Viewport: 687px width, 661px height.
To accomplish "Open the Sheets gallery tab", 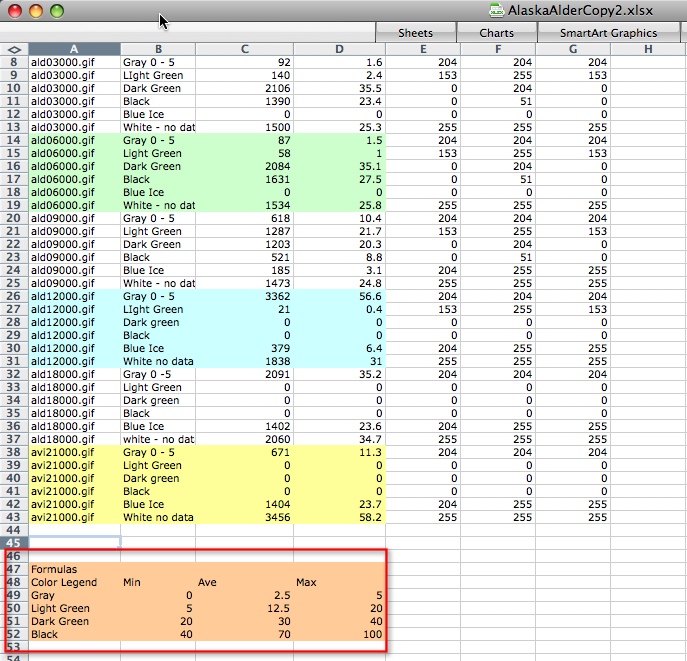I will 415,33.
